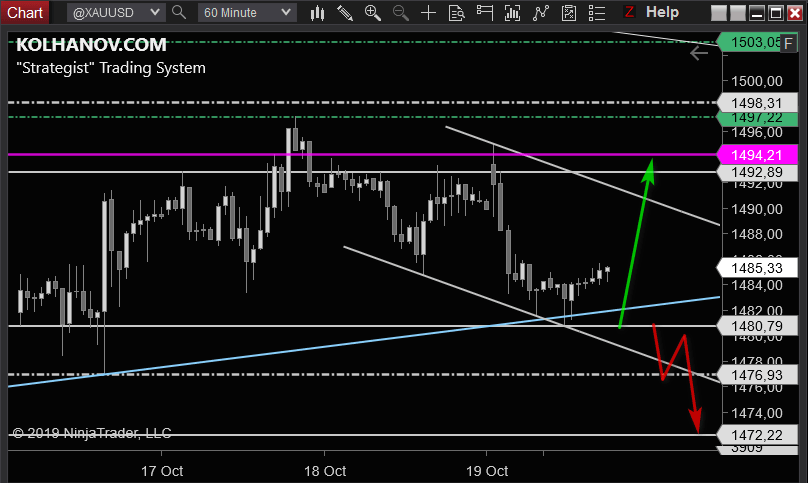Click the 1472,22 price level label

[757, 436]
